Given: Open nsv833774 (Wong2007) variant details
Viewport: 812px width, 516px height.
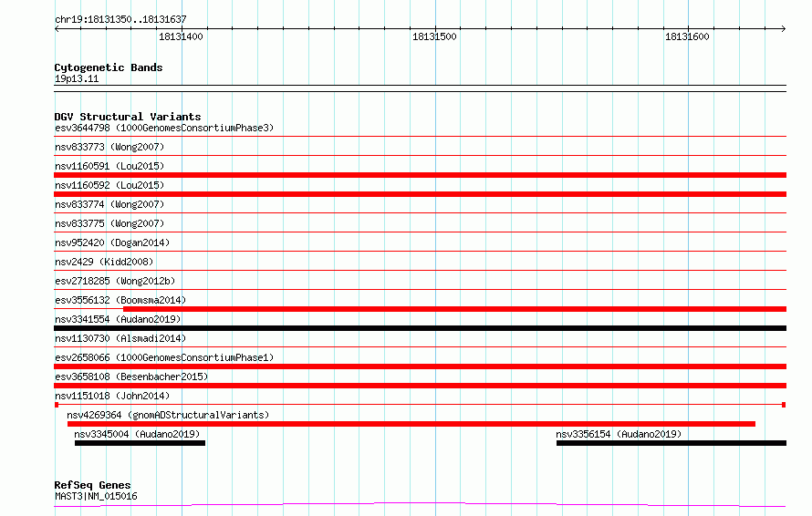Looking at the screenshot, I should click(x=109, y=204).
